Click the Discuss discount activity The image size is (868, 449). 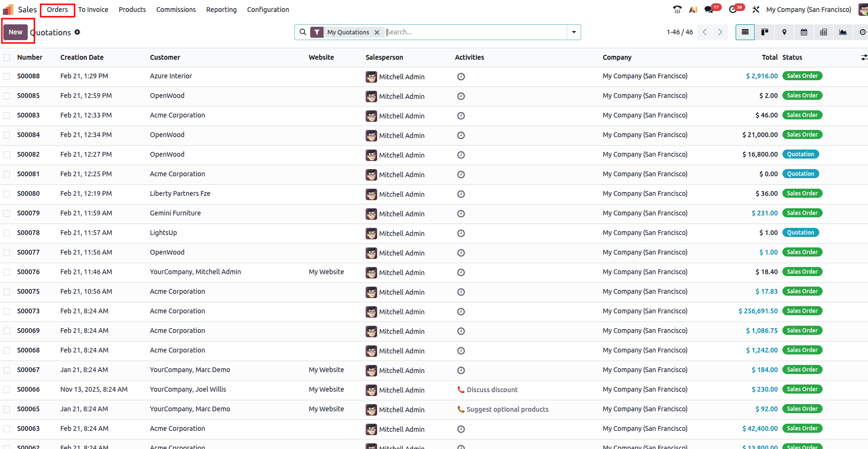[492, 390]
